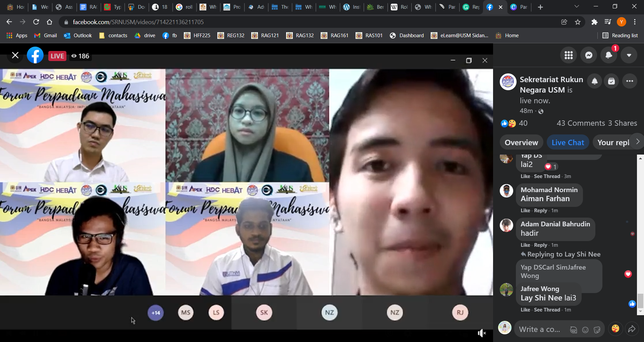Bookmark this page with the star
Image resolution: width=644 pixels, height=342 pixels.
click(x=578, y=22)
